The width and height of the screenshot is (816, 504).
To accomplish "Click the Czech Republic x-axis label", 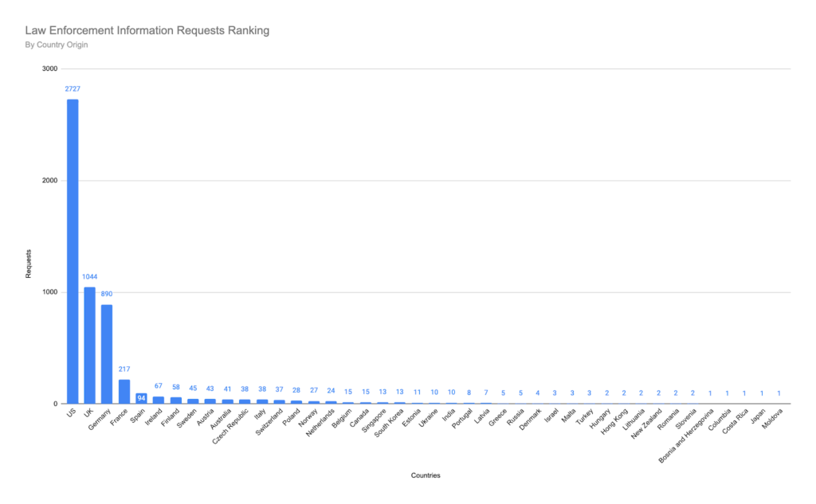I will (x=232, y=427).
